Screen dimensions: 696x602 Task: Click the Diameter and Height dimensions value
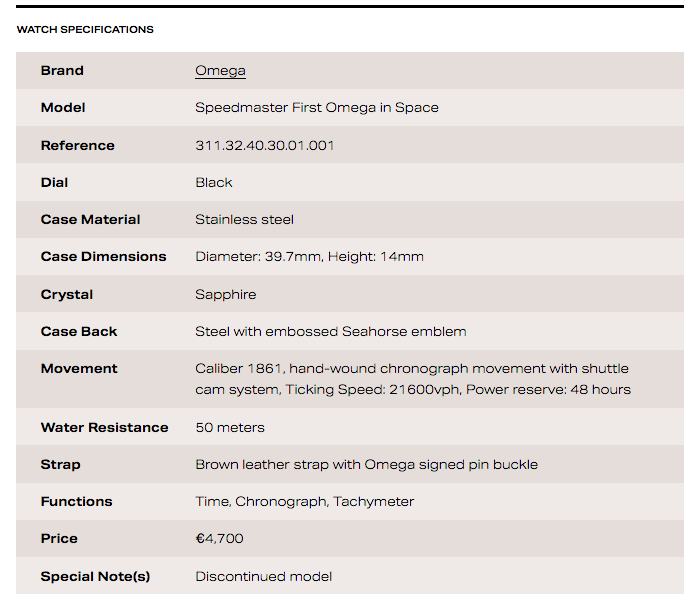(309, 257)
